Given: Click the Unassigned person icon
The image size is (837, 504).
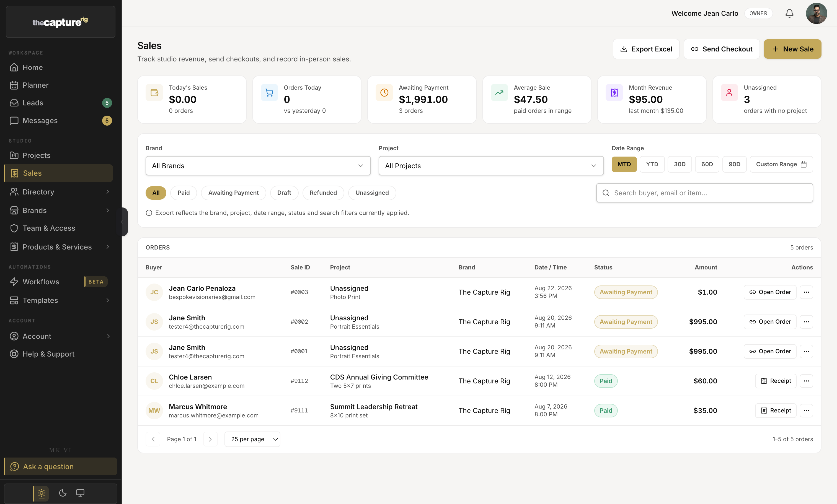Looking at the screenshot, I should [x=729, y=92].
